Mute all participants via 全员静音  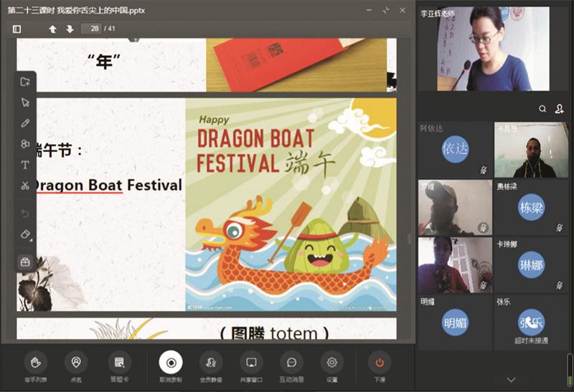coord(210,363)
